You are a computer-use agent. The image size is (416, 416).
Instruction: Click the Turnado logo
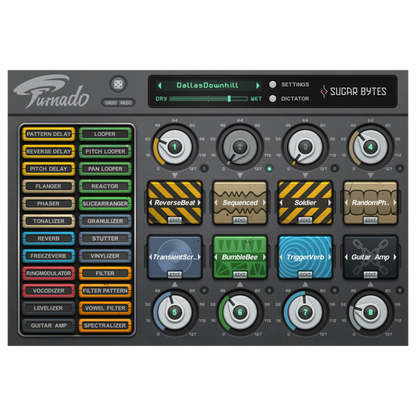click(52, 92)
